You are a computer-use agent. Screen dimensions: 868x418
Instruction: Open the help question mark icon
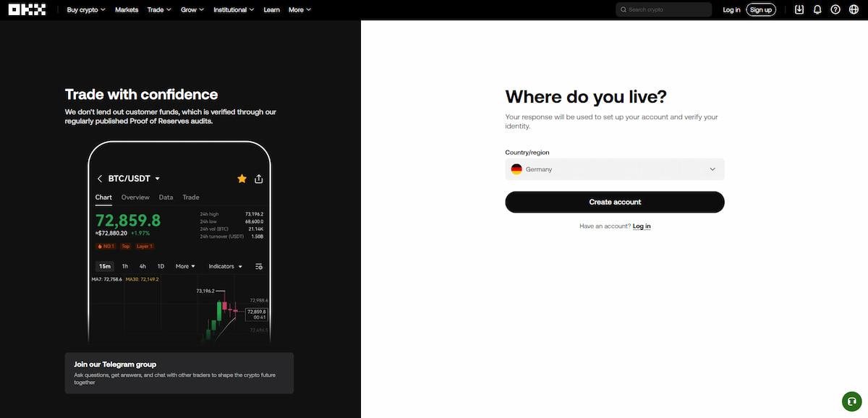(835, 9)
